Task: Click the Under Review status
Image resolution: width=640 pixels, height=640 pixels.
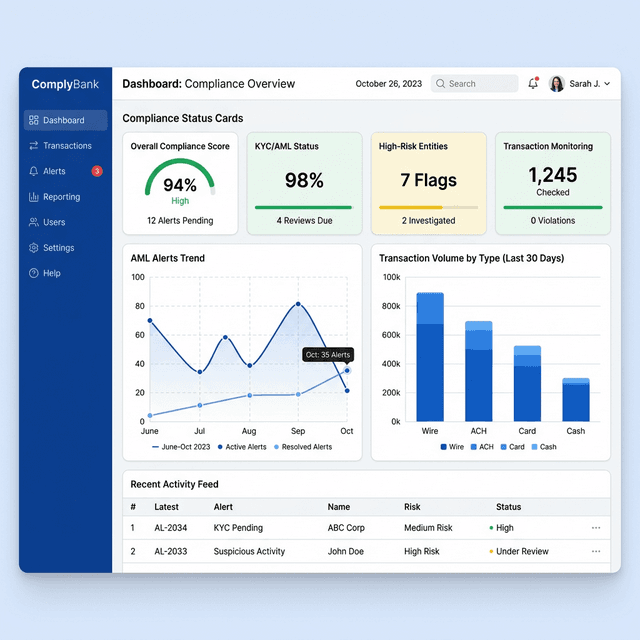Action: tap(519, 551)
